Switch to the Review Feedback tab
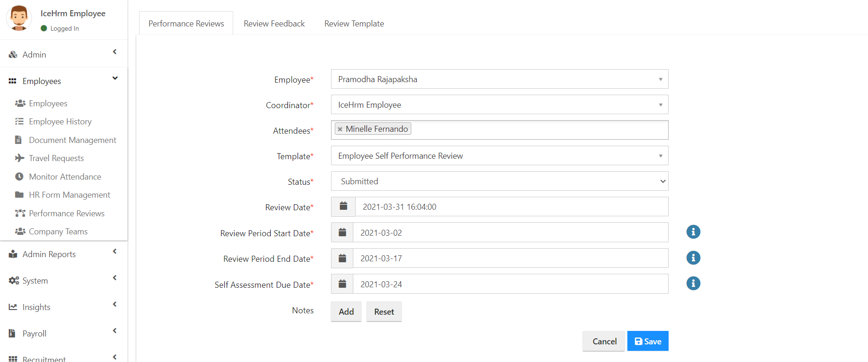 [x=274, y=24]
